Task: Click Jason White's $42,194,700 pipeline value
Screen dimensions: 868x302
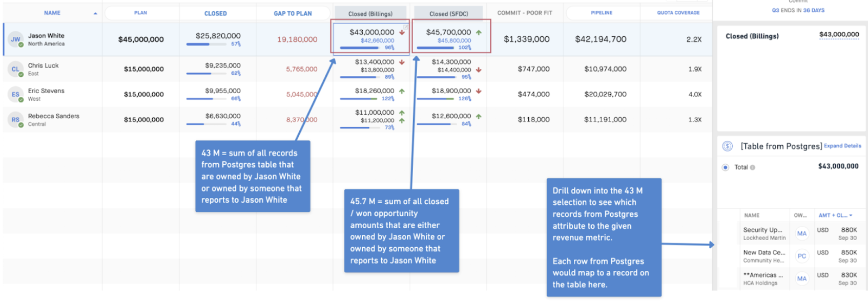Action: click(x=601, y=39)
